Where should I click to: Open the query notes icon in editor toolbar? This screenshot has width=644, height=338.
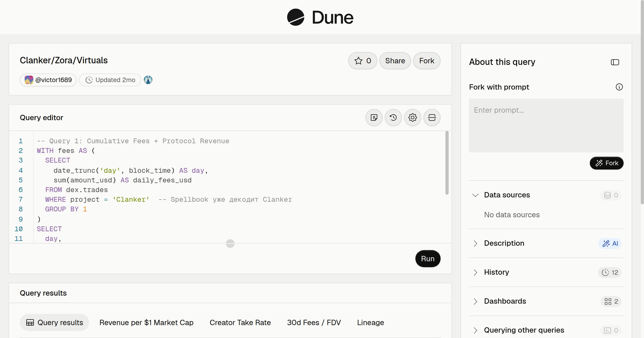point(374,117)
